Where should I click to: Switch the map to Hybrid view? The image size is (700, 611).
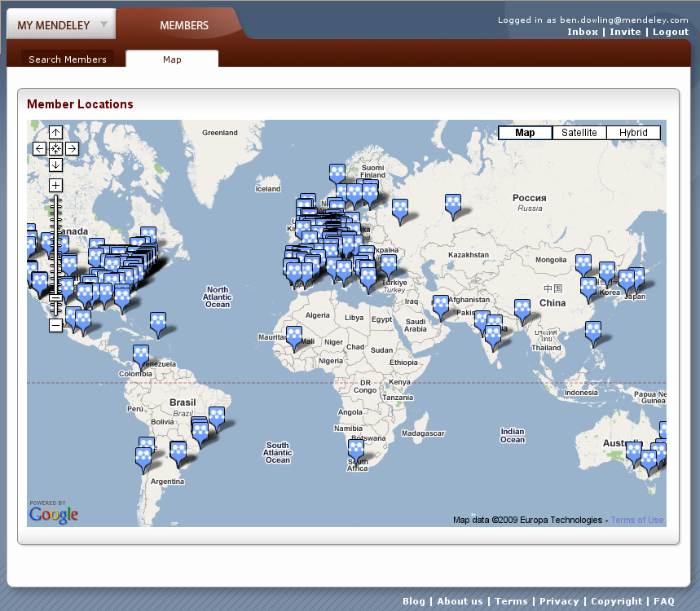click(x=633, y=133)
